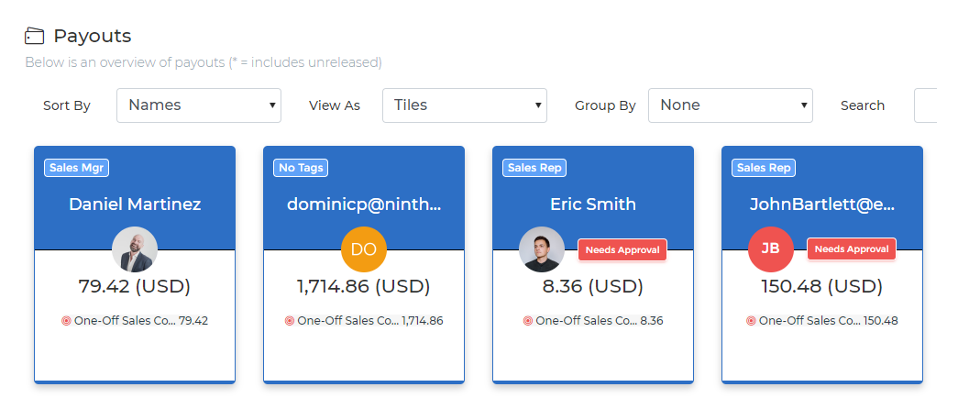Click target icon beside 150.48 One-Off Sales row
Image resolution: width=980 pixels, height=409 pixels.
[x=751, y=321]
